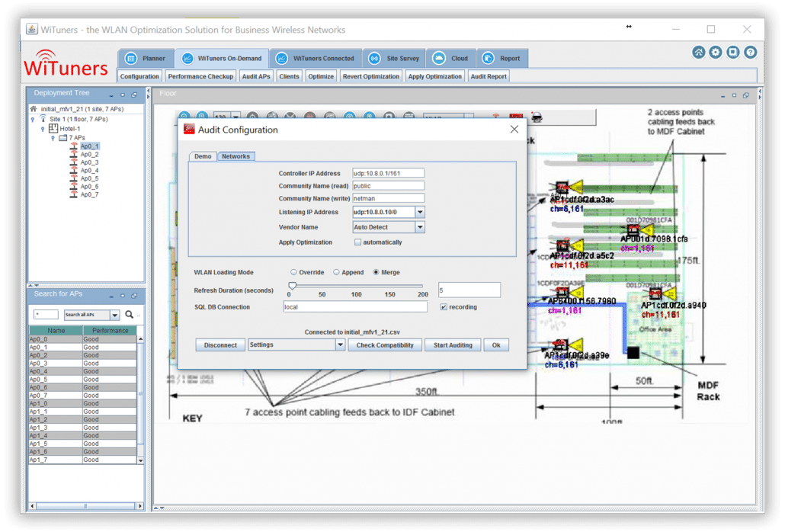Screen dimensions: 785x532
Task: Click the Disconnect button
Action: [x=220, y=345]
